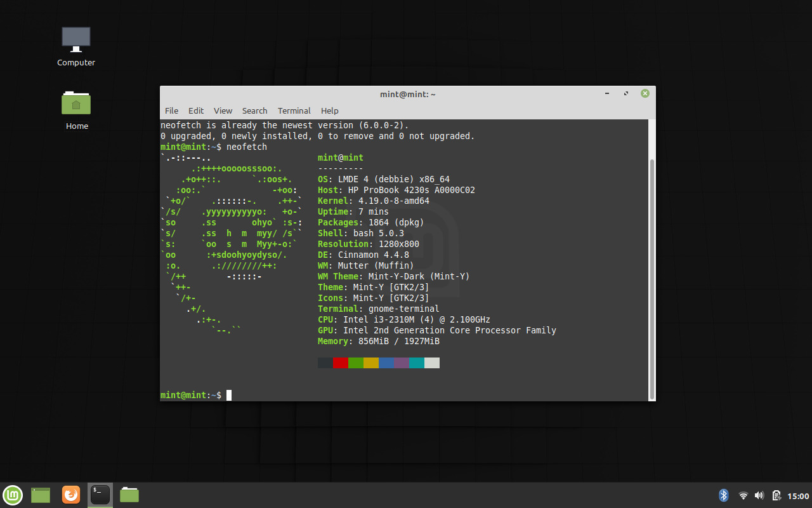Click the 'DE: Cinnamon 4.4.8' line
The image size is (812, 508).
pyautogui.click(x=363, y=255)
